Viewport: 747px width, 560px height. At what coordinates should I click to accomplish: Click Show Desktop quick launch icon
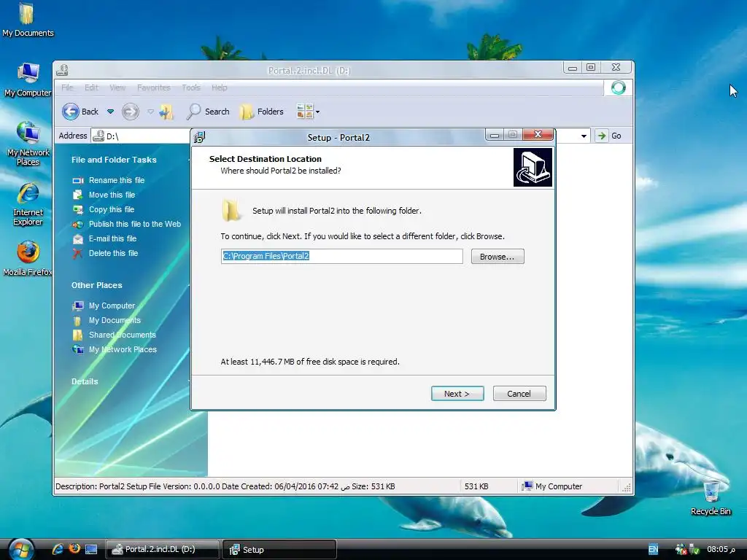point(91,549)
